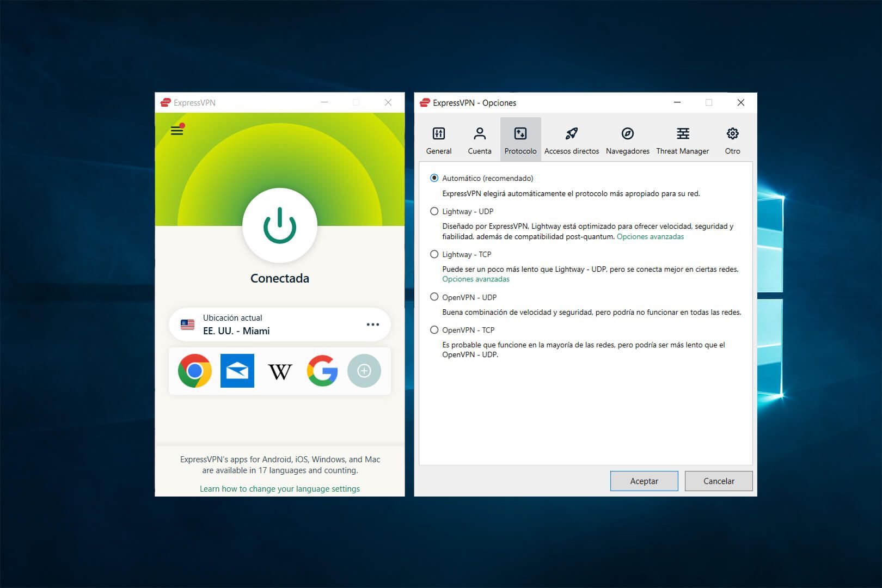Screen dimensions: 882x588
Task: Switch to the Cuenta tab
Action: pos(480,140)
